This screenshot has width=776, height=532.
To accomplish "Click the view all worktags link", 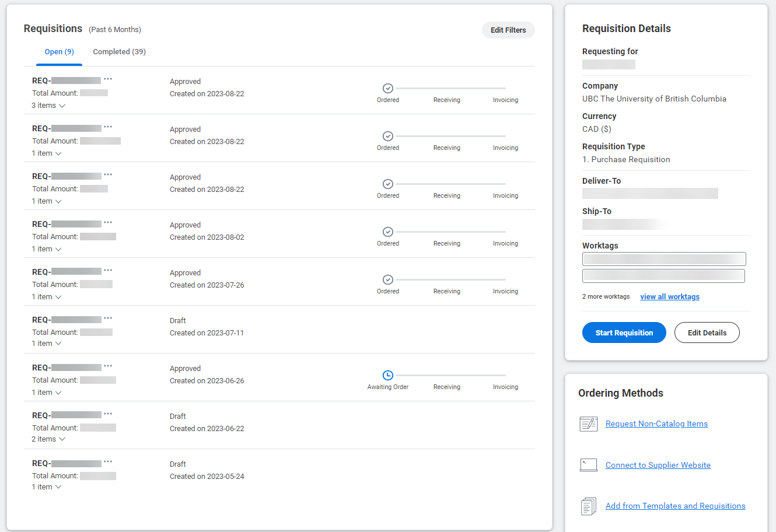I will (670, 296).
